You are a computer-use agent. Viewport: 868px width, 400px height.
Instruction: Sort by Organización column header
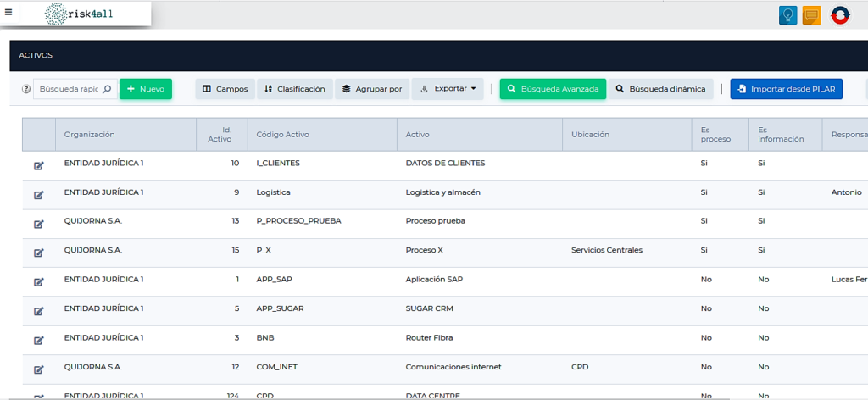[125, 135]
